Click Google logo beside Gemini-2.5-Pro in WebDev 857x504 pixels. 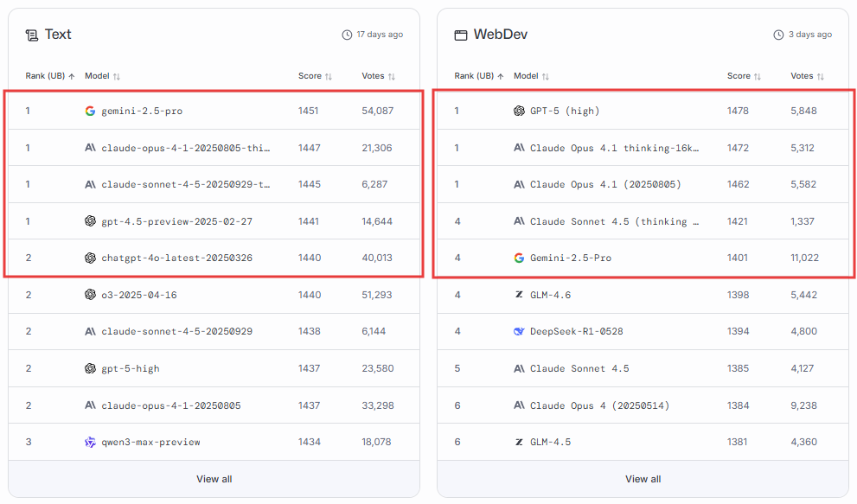pyautogui.click(x=519, y=258)
